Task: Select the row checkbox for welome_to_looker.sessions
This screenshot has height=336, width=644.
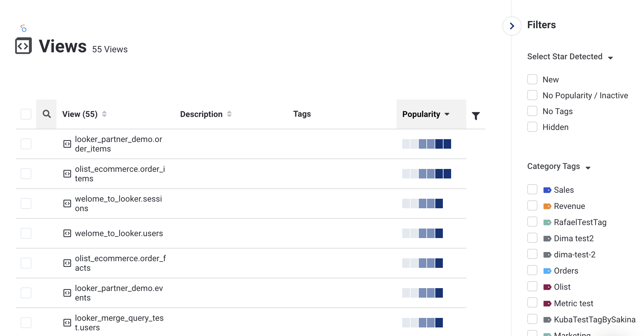Action: click(26, 204)
